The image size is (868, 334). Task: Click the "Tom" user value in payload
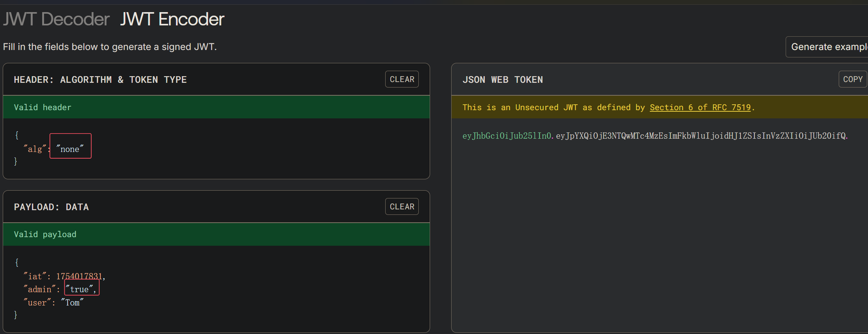[x=72, y=302]
